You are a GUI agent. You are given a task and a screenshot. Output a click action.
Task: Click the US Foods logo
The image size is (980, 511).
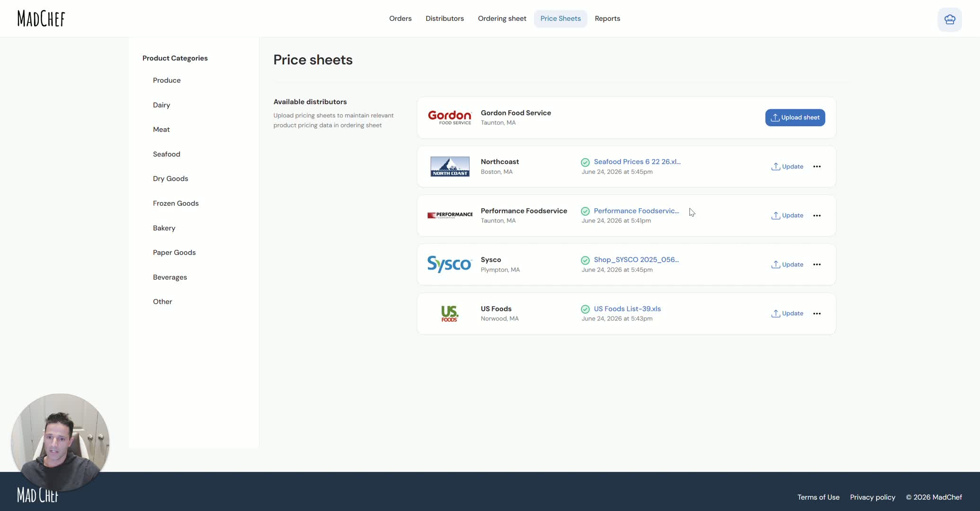449,313
